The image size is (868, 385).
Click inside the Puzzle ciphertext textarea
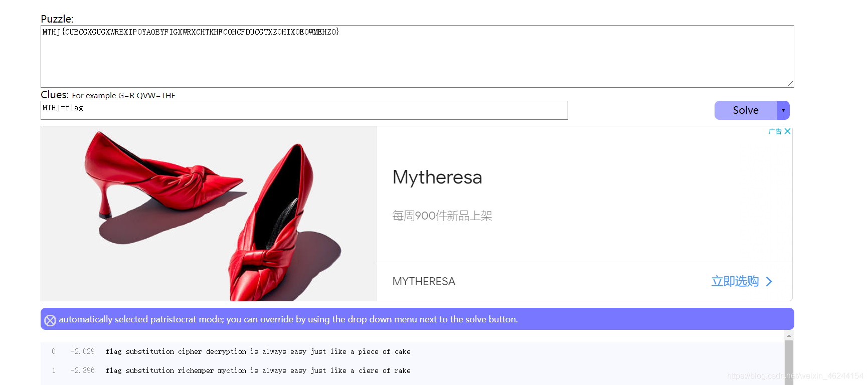click(x=417, y=56)
